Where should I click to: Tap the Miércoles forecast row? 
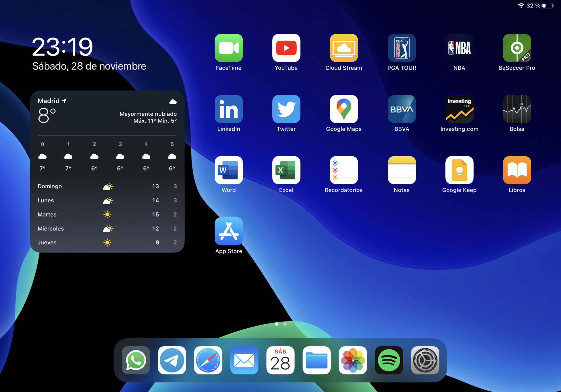click(107, 228)
